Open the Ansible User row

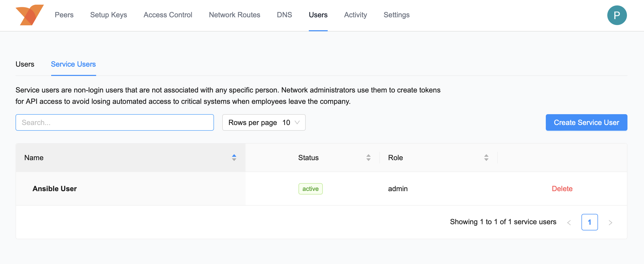click(55, 189)
